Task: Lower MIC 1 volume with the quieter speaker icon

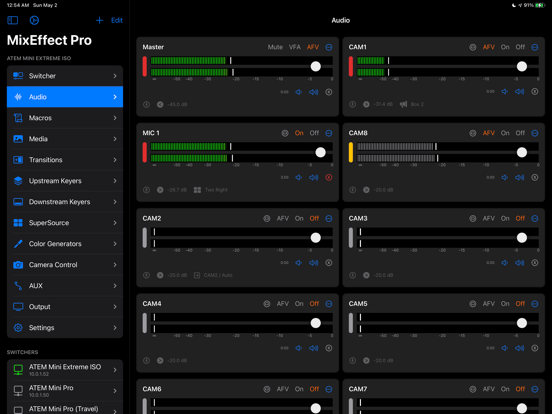Action: click(299, 177)
